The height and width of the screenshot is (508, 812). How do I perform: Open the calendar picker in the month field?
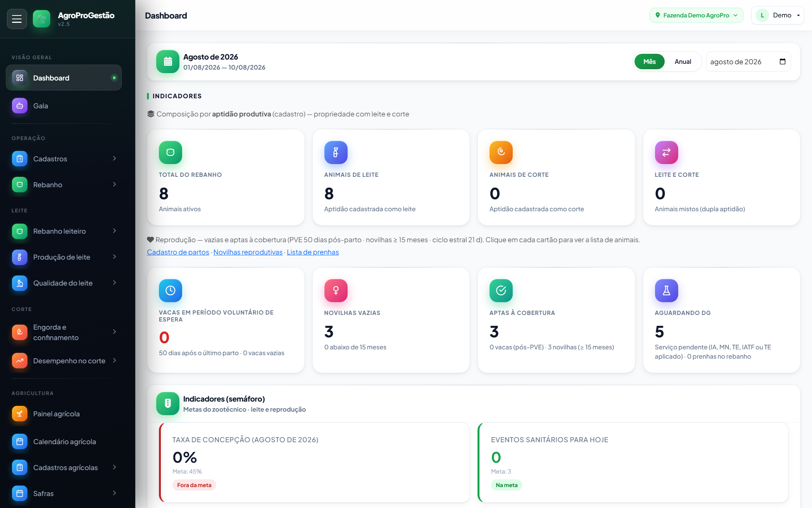[x=783, y=62]
